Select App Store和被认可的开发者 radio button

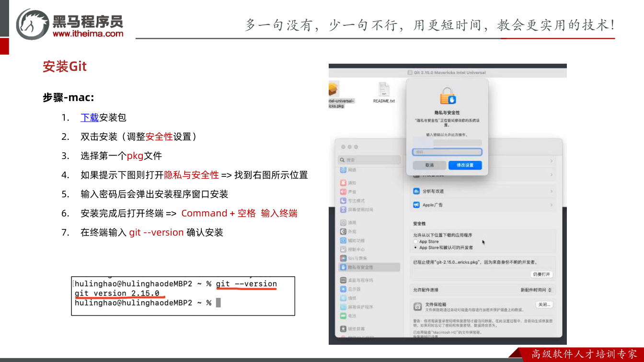click(415, 248)
